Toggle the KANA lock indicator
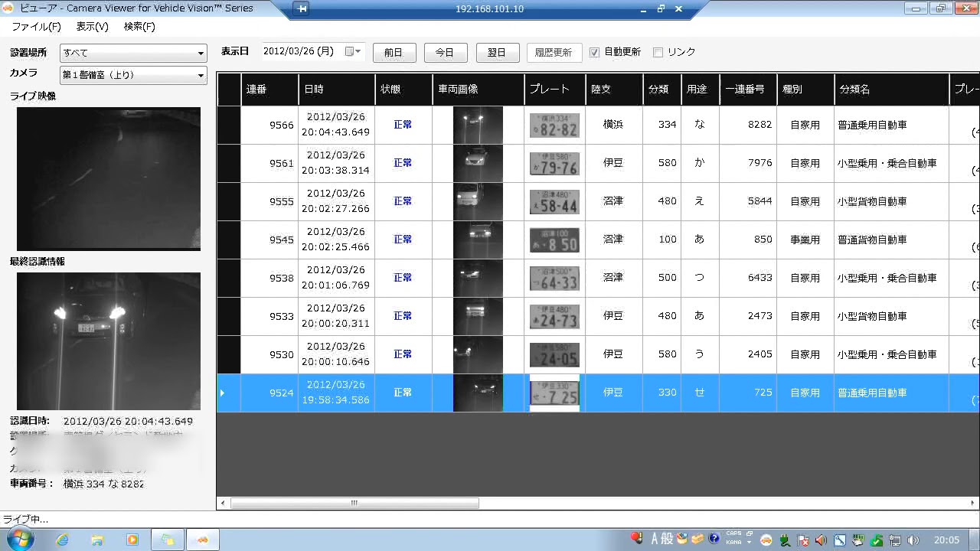 click(x=734, y=543)
